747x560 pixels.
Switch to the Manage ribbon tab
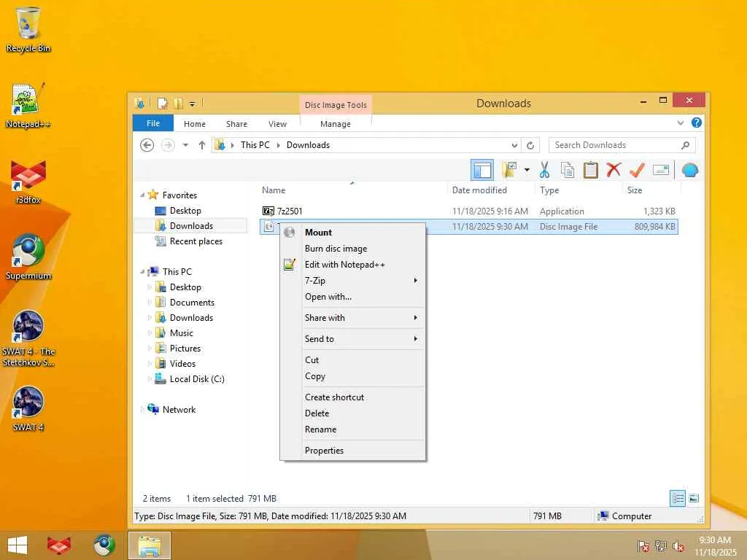(x=336, y=124)
